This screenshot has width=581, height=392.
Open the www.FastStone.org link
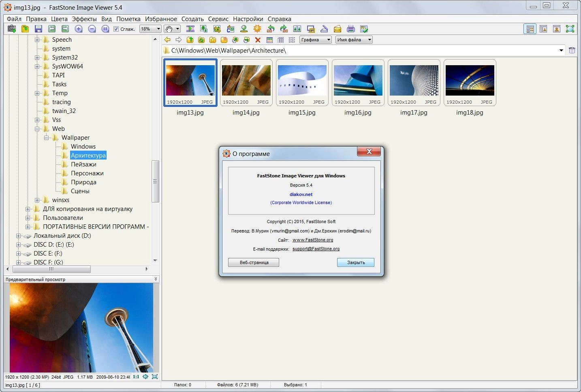pos(313,240)
